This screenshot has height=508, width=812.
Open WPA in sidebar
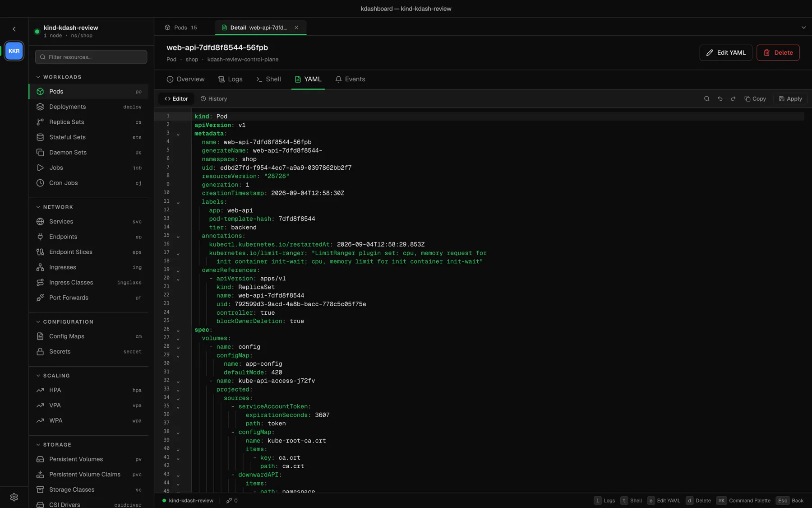pyautogui.click(x=88, y=420)
